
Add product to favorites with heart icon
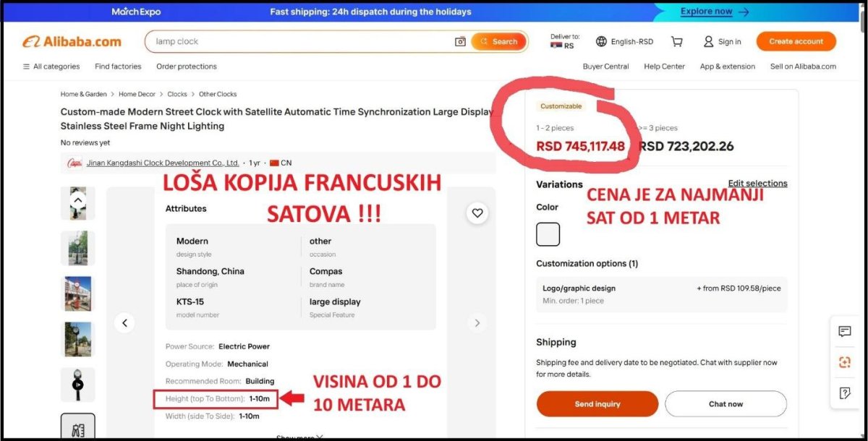[x=477, y=213]
